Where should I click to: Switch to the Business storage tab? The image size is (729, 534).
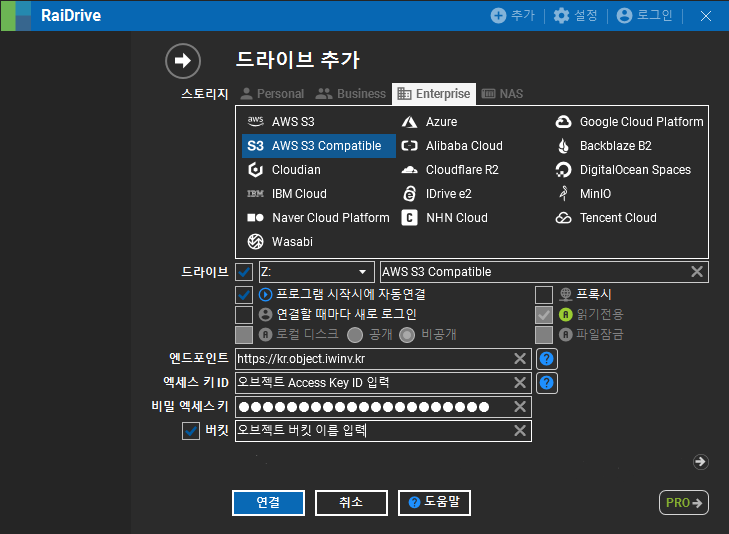pyautogui.click(x=351, y=94)
